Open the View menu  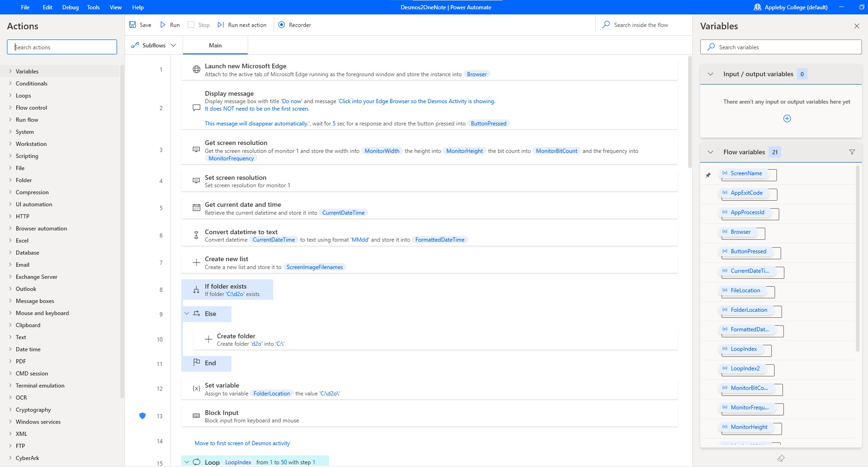116,7
